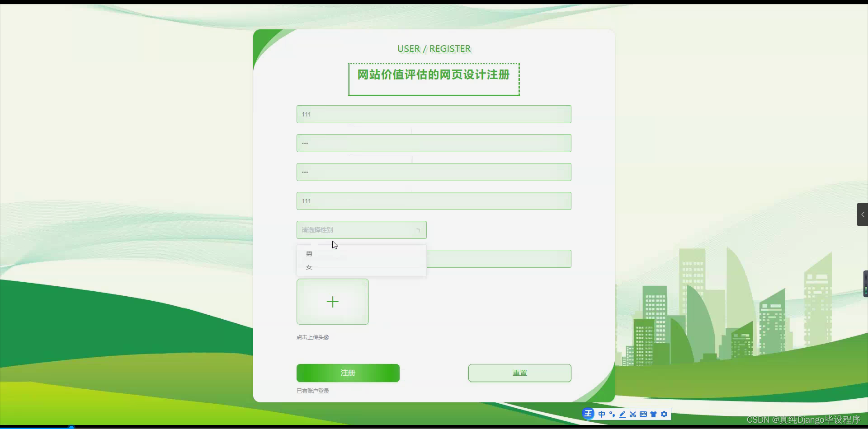The width and height of the screenshot is (868, 429).
Task: Open the 请选择性别 gender dropdown
Action: (x=361, y=230)
